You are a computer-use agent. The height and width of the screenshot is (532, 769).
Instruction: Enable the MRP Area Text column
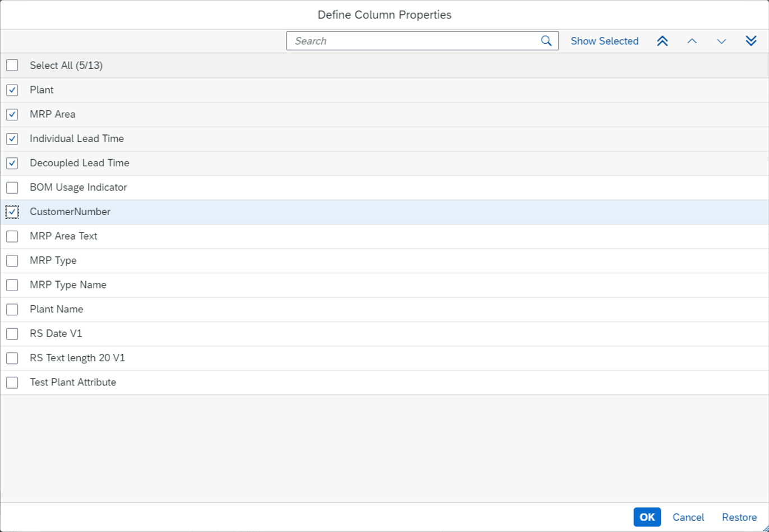[12, 236]
